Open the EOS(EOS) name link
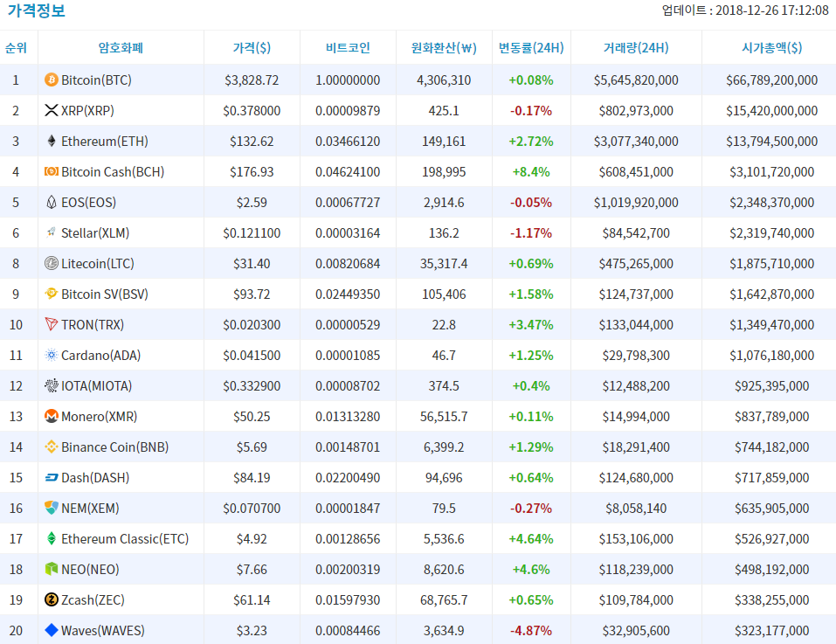The height and width of the screenshot is (644, 836). (88, 203)
